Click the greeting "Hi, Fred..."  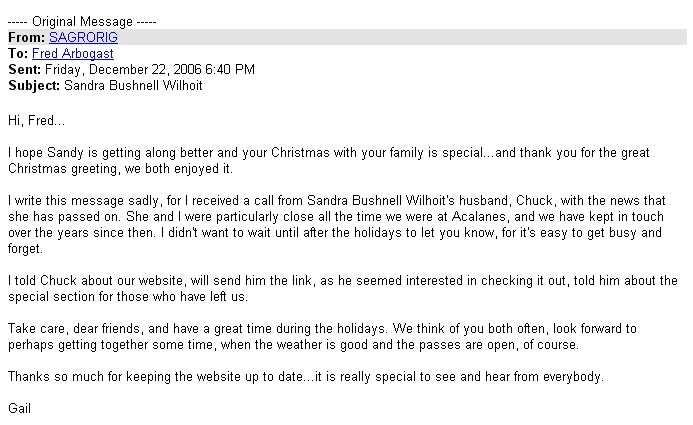tap(37, 121)
